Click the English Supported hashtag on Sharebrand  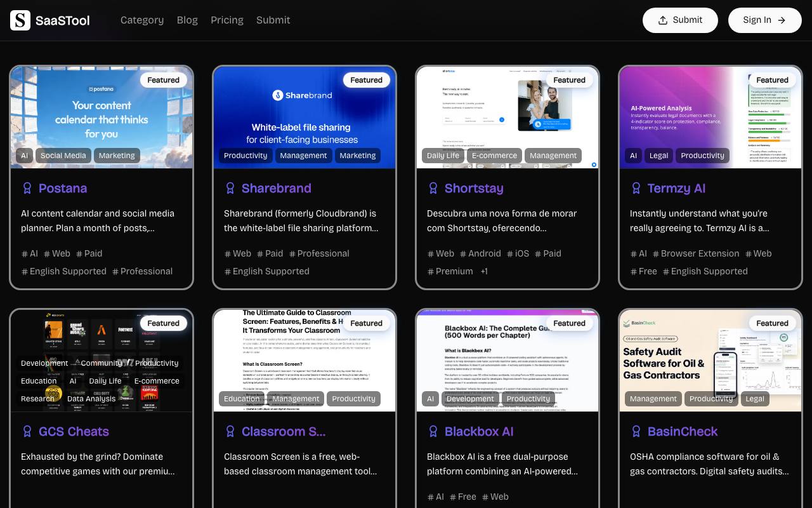click(267, 271)
